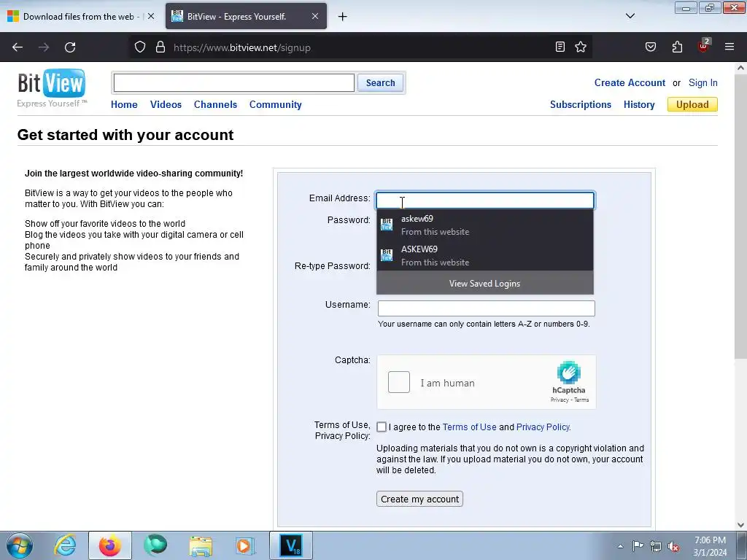Select saved login askew69
Screen dimensions: 747x560
point(485,225)
